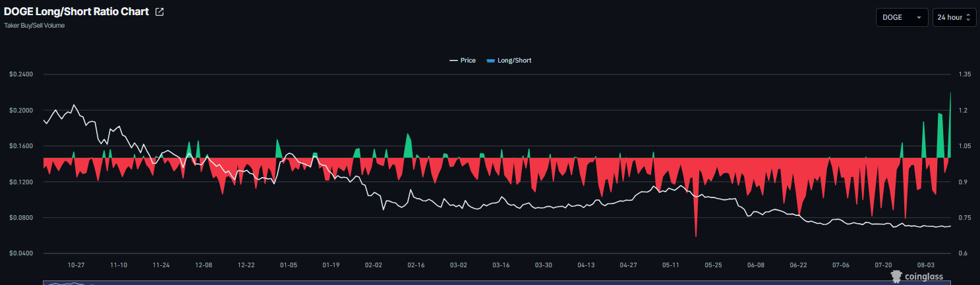This screenshot has height=285, width=980.
Task: Click the 12-22 date label
Action: click(246, 265)
